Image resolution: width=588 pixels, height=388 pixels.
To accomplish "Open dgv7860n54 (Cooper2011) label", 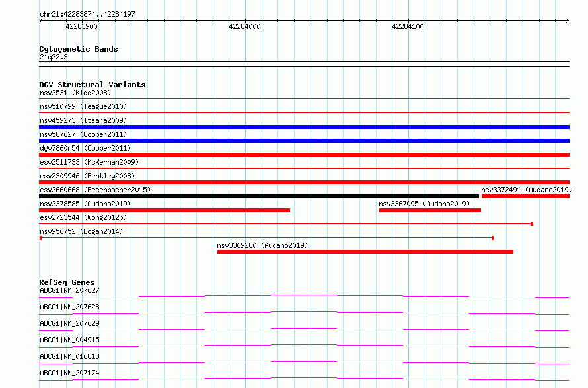I will click(x=85, y=148).
